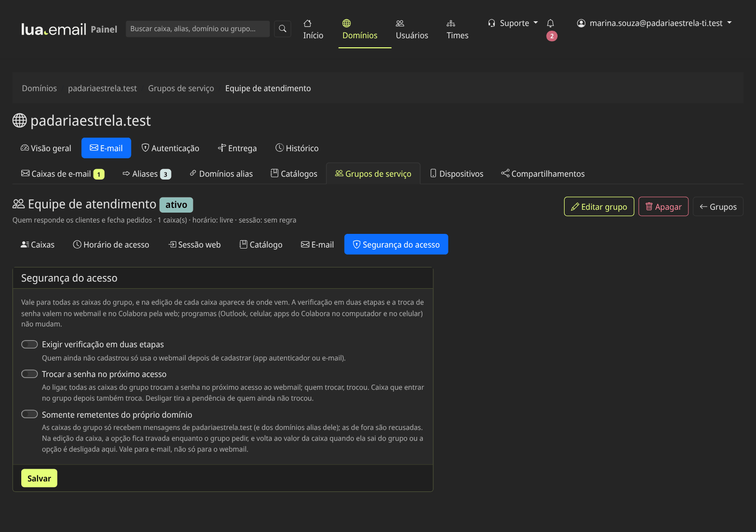Viewport: 756px width, 532px height.
Task: Click the globe icon beside padariaestrela.test heading
Action: 19,120
